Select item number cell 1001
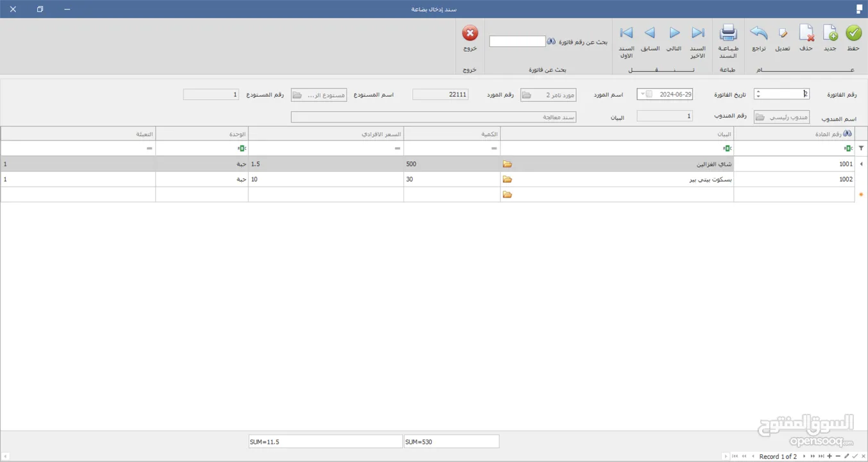This screenshot has height=462, width=868. click(794, 164)
